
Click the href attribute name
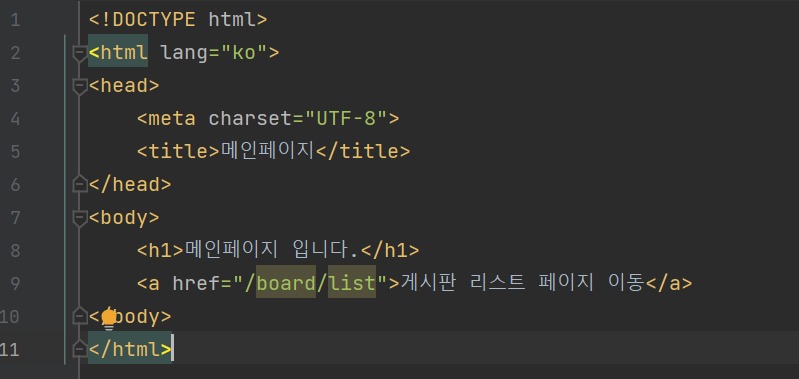[196, 283]
